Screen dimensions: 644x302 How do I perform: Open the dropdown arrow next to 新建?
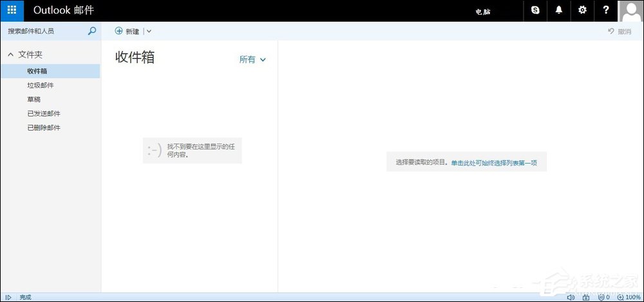[149, 31]
